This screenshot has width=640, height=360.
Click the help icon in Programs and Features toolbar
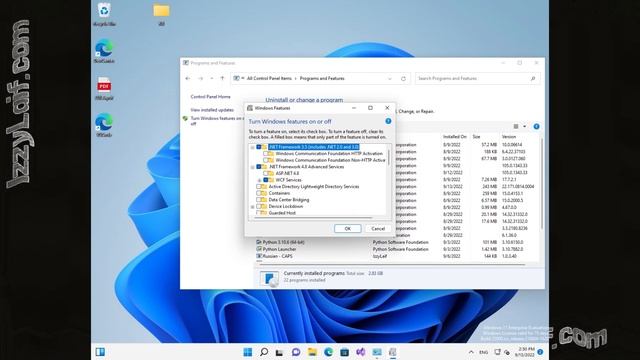click(x=536, y=127)
